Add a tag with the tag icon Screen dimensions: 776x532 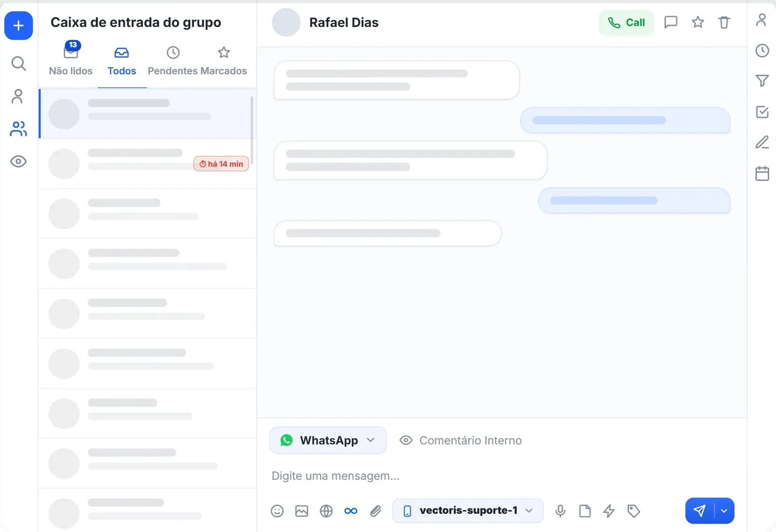click(x=634, y=511)
